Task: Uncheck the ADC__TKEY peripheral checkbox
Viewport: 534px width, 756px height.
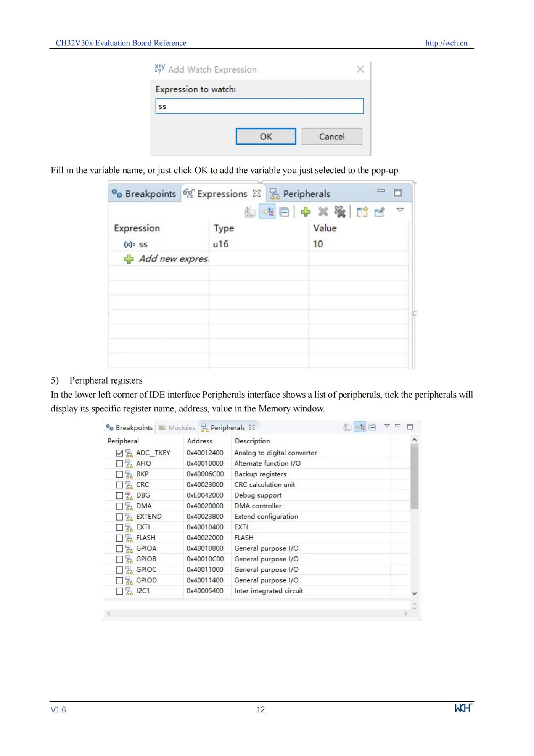Action: tap(119, 453)
